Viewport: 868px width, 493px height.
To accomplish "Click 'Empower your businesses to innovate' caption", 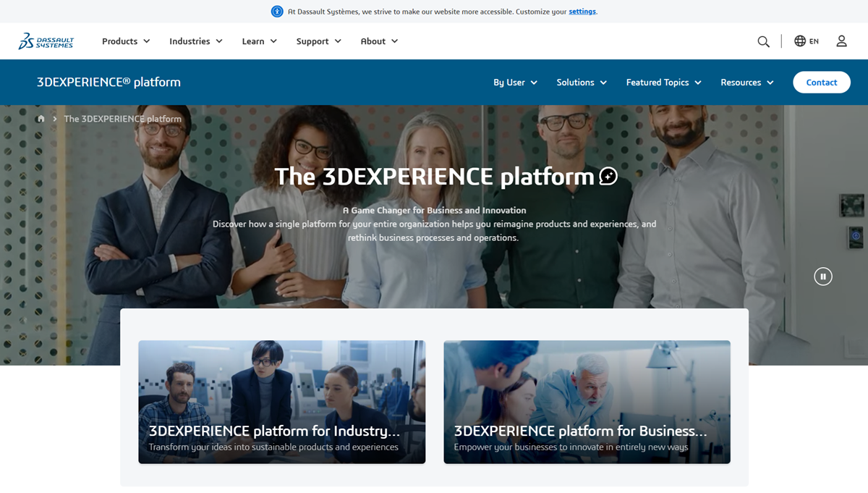I will [x=571, y=447].
